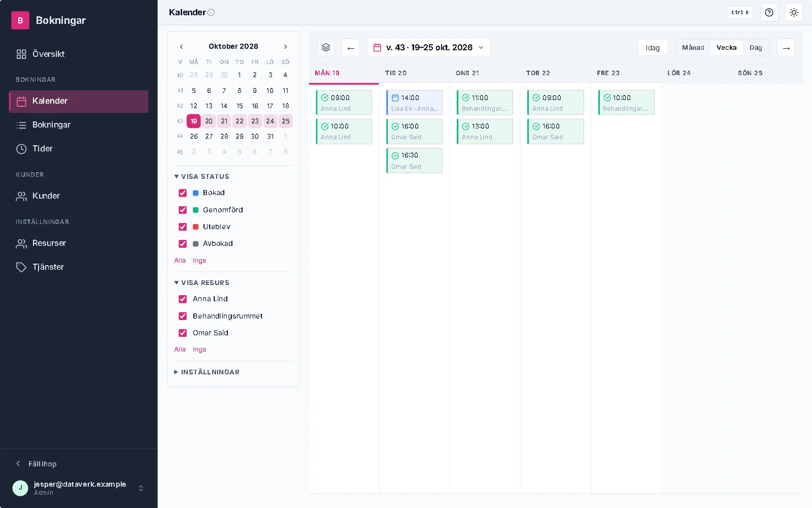The height and width of the screenshot is (508, 812).
Task: Click the pink B app logo
Action: click(x=20, y=20)
